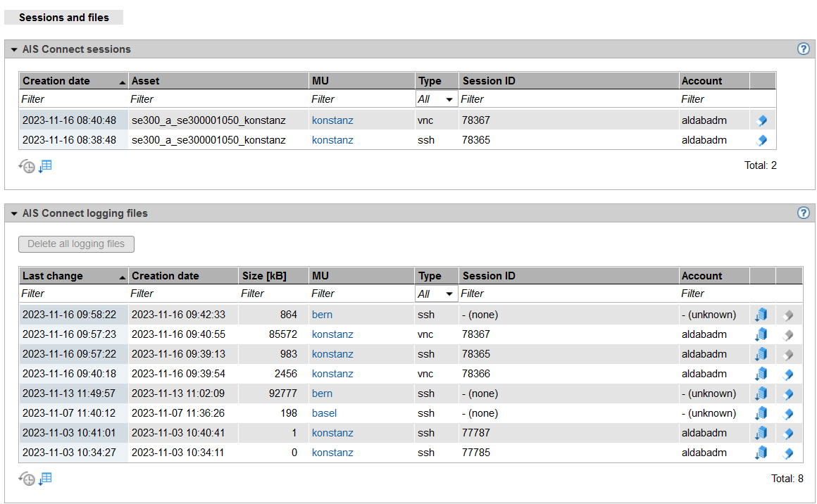Delete logging file for session 78366

tap(788, 374)
